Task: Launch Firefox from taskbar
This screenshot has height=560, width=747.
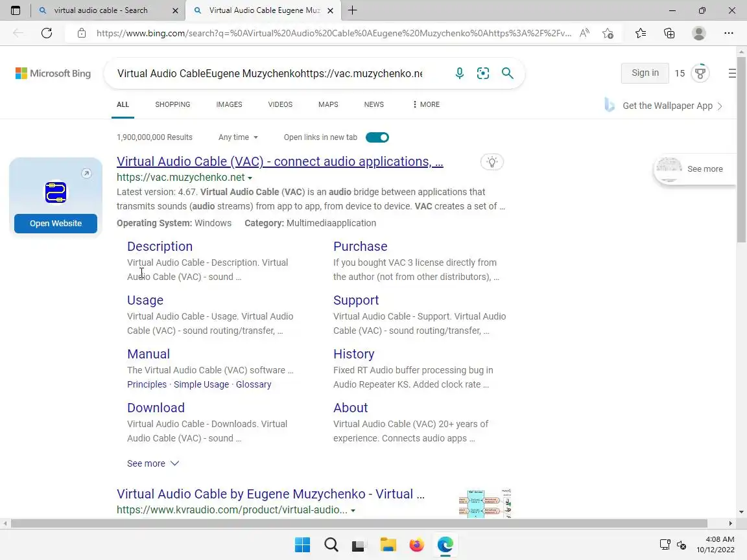Action: [x=416, y=544]
